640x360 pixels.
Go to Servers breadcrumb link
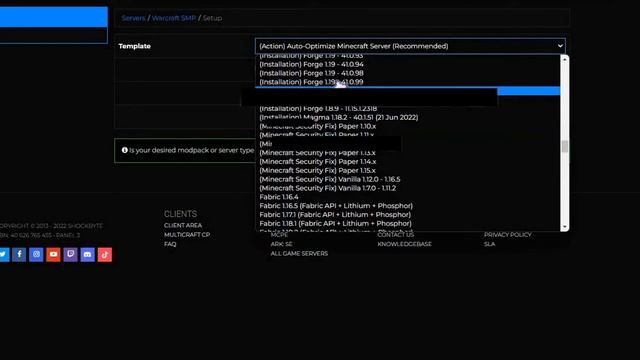(133, 18)
